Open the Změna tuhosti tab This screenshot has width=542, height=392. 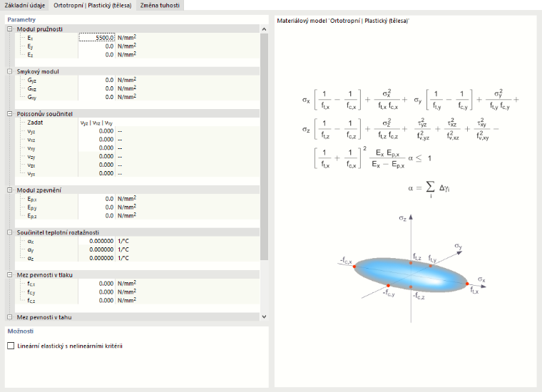[x=160, y=5]
